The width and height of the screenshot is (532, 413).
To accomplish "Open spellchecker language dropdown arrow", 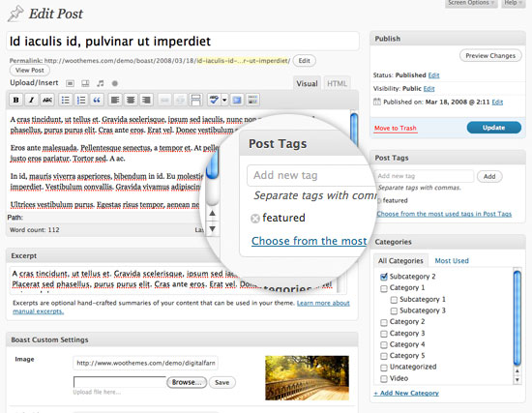I will click(x=224, y=100).
